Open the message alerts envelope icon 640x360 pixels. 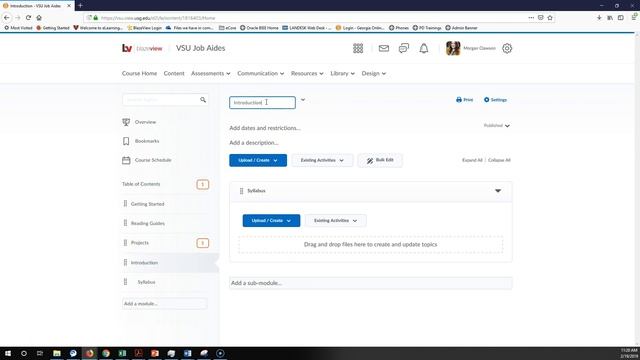pos(384,48)
